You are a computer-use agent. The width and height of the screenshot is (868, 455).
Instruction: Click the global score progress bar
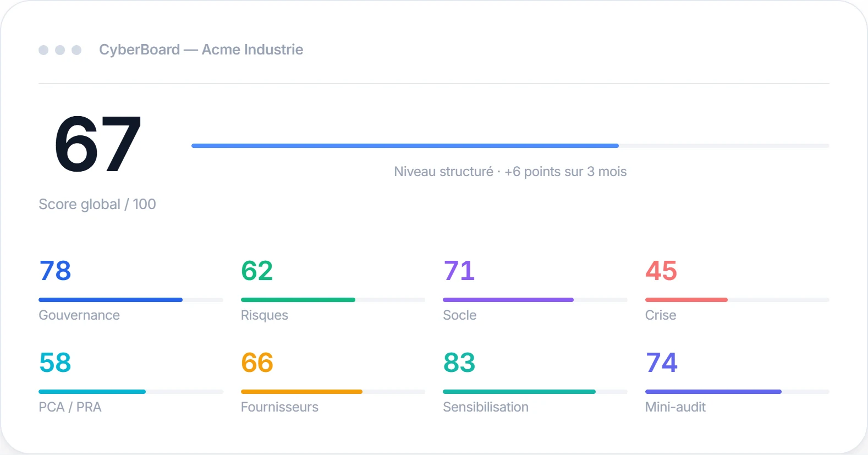click(510, 146)
